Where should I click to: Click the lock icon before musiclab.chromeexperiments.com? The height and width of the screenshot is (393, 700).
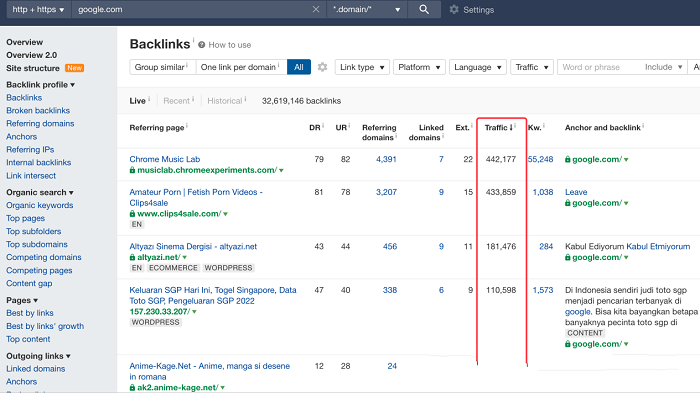pyautogui.click(x=132, y=170)
